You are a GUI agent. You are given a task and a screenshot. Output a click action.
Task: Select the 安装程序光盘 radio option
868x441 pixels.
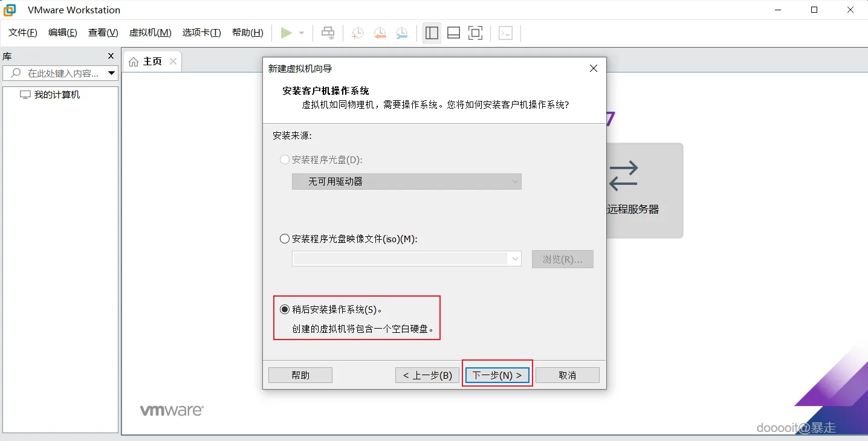click(x=284, y=159)
